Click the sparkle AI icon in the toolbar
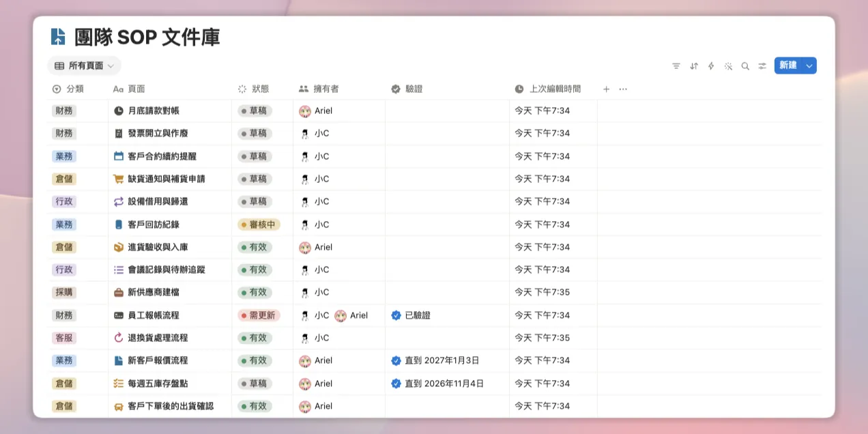This screenshot has height=434, width=868. coord(728,66)
